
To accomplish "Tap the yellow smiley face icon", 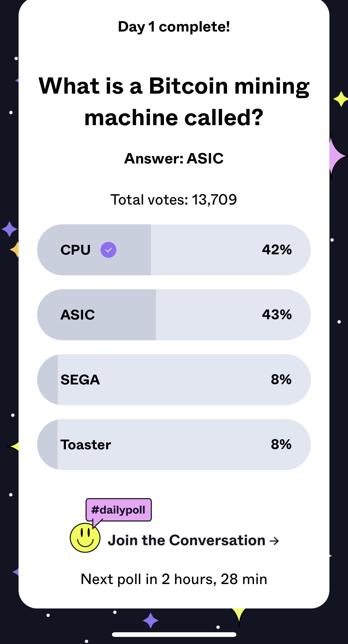I will [x=85, y=538].
